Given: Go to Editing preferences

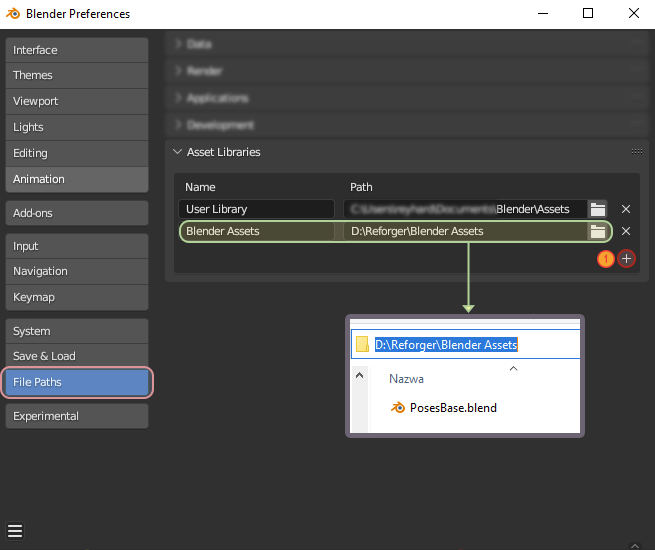Looking at the screenshot, I should (x=77, y=153).
